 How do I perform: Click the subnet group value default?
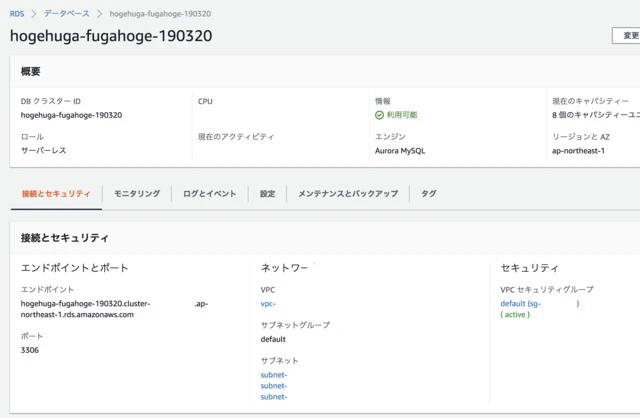273,339
